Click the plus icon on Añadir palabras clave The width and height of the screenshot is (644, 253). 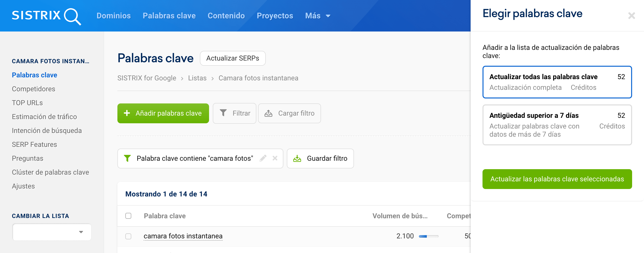pyautogui.click(x=127, y=113)
